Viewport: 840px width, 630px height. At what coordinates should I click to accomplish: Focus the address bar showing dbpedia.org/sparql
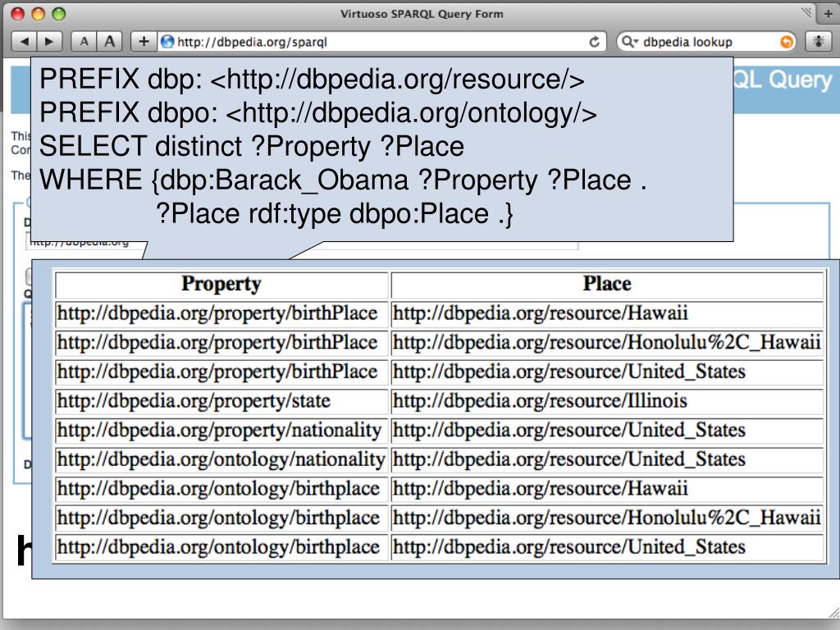pos(381,42)
